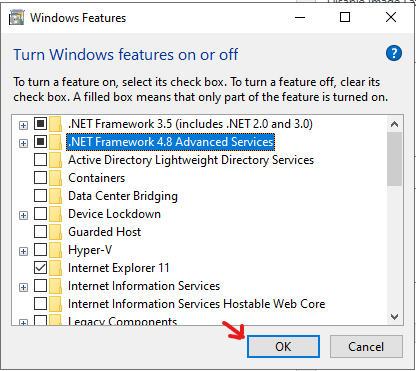
Task: Enable the Guarded Host checkbox
Action: (40, 232)
